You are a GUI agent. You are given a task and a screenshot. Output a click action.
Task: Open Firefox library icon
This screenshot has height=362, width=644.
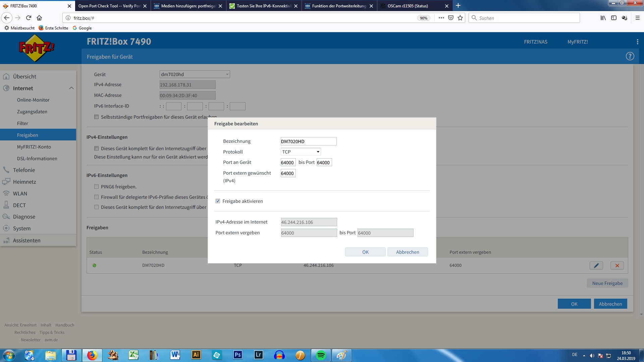(603, 18)
